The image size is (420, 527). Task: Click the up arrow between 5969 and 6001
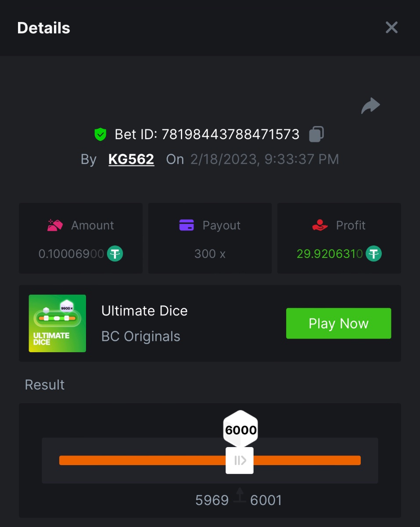[240, 495]
